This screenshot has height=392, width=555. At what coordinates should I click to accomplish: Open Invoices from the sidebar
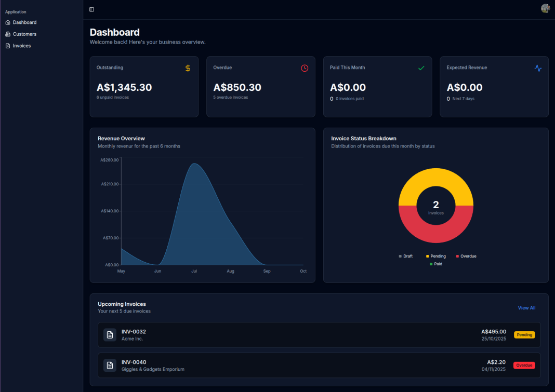click(22, 46)
